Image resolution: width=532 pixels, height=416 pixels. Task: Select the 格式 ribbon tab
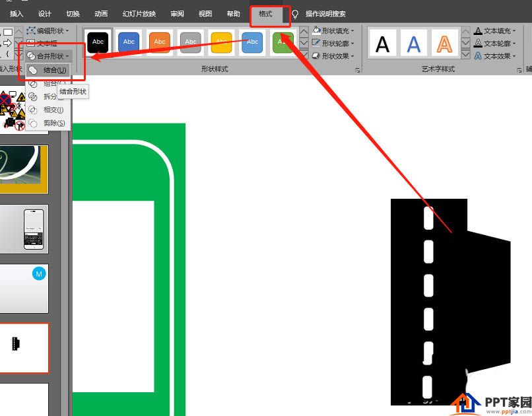(x=265, y=14)
